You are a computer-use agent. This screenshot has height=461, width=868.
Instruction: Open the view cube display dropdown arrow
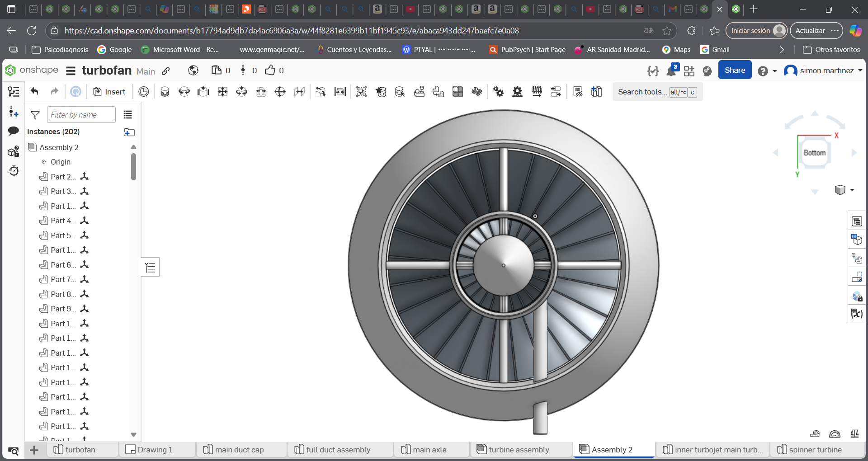pos(852,190)
